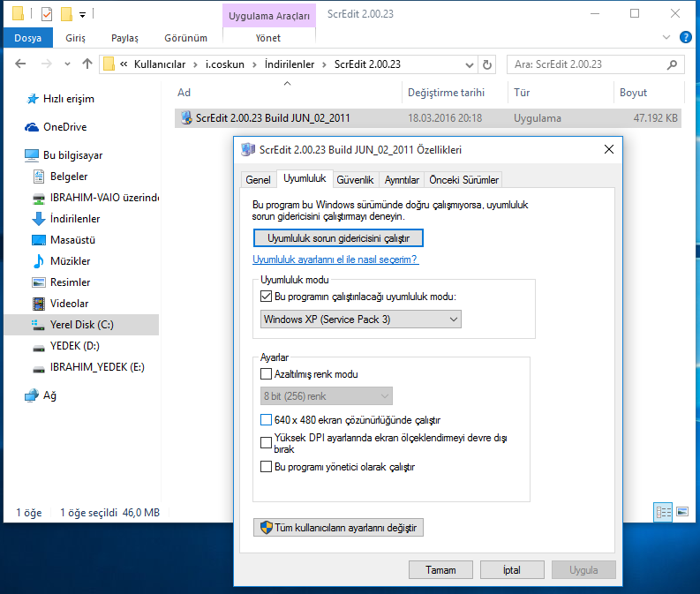
Task: Open address bar history dropdown
Action: [x=470, y=65]
